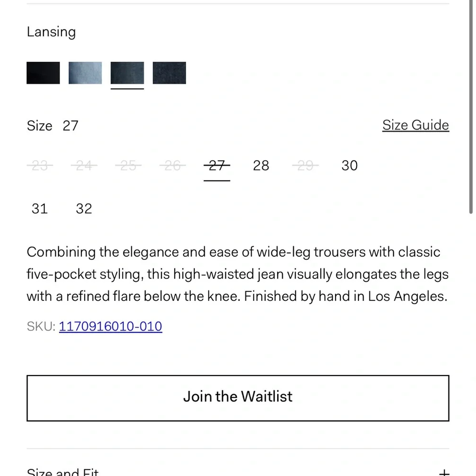Click the underlined selected denim swatch
The width and height of the screenshot is (476, 476).
[127, 73]
